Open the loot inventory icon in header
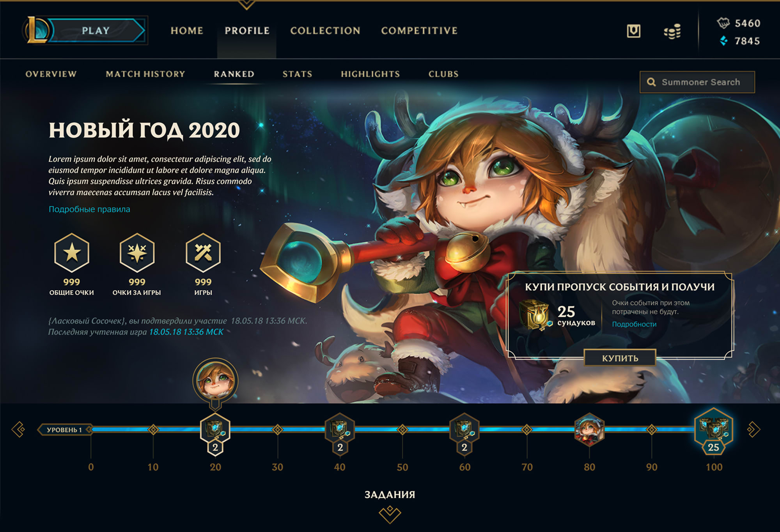The image size is (780, 532). pyautogui.click(x=633, y=31)
